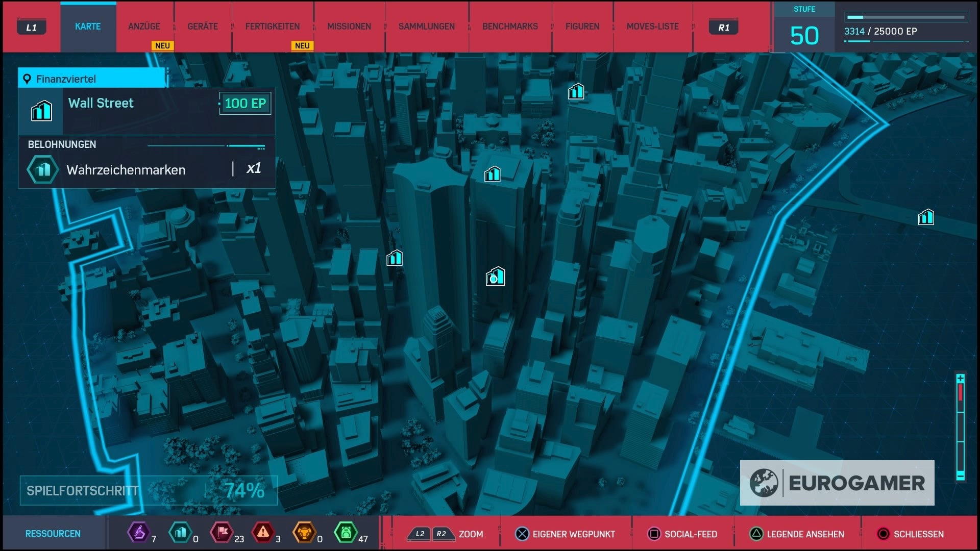Open the Sammlungen tab
This screenshot has height=551, width=980.
tap(427, 27)
